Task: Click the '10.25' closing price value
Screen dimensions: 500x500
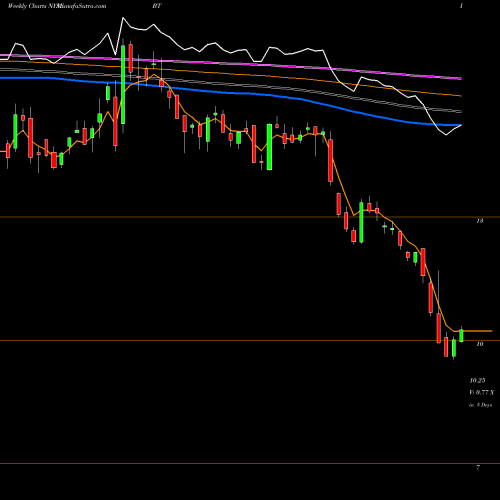Action: coord(477,380)
